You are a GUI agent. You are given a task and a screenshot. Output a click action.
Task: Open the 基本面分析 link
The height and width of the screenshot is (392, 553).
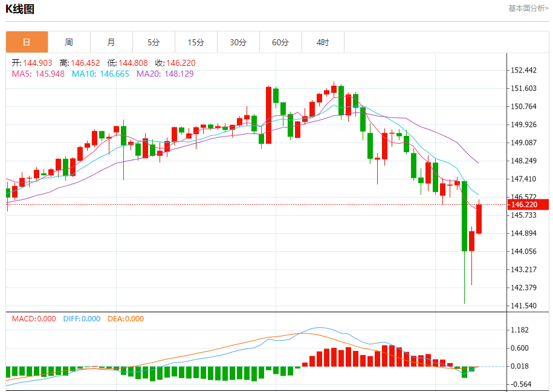(x=528, y=8)
